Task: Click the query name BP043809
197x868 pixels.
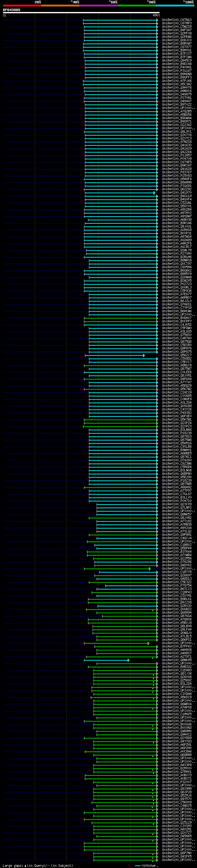Action: coord(11,10)
